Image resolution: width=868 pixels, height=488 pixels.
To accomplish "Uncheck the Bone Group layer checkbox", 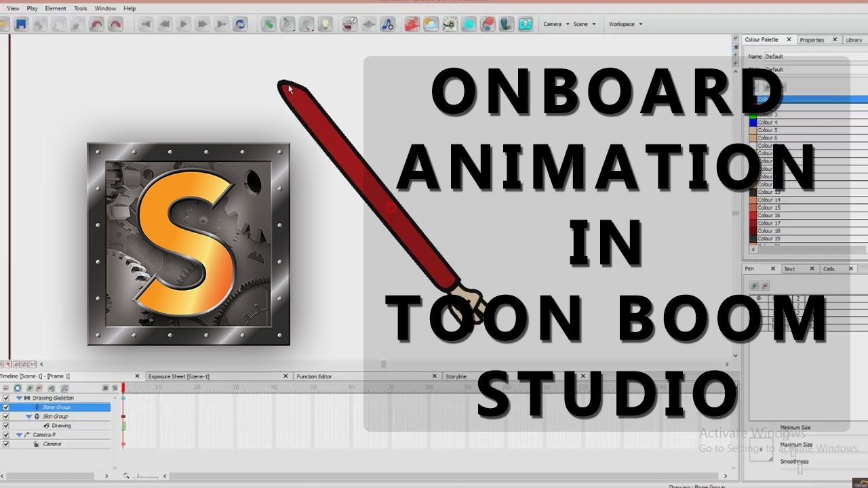I will pyautogui.click(x=6, y=407).
